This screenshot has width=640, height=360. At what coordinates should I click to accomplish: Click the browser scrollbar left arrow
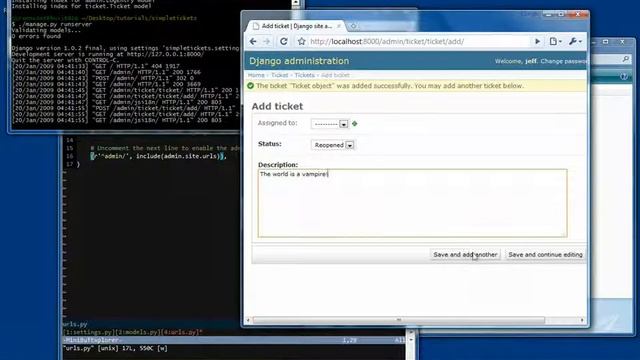pyautogui.click(x=248, y=320)
